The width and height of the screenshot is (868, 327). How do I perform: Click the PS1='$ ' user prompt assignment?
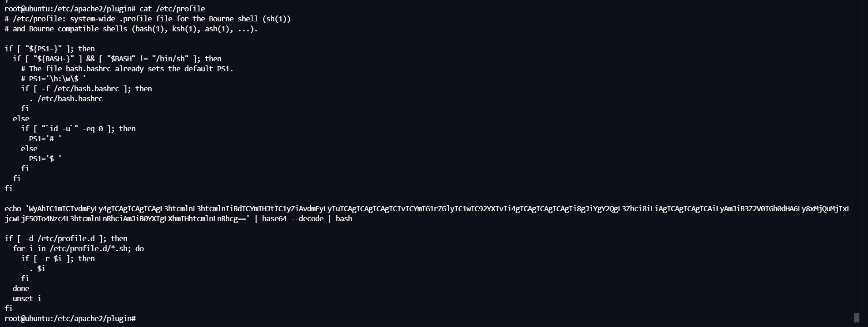[45, 159]
